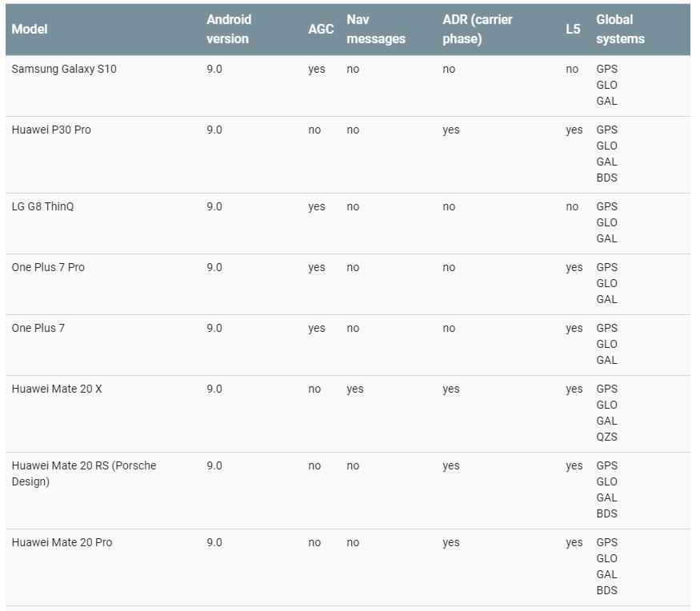Image resolution: width=700 pixels, height=611 pixels.
Task: Click Huawei Mate 20 RS (Porsche Design) text
Action: (x=84, y=473)
